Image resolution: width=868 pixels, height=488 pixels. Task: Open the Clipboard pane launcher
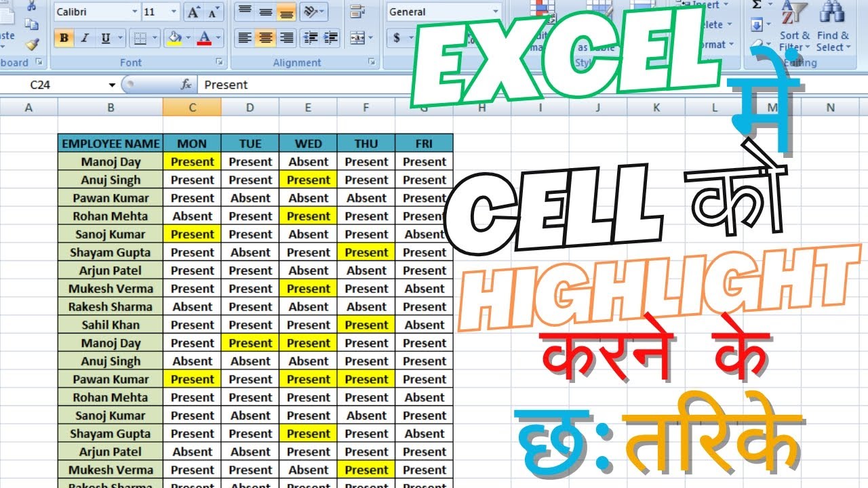click(39, 62)
